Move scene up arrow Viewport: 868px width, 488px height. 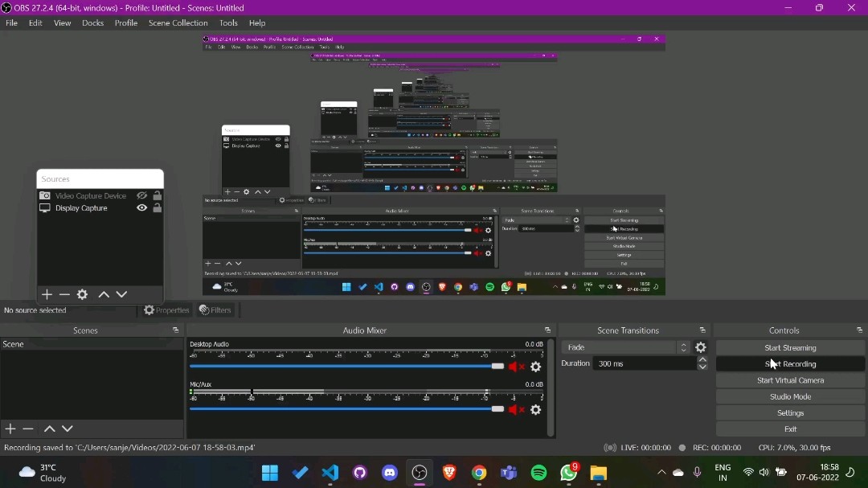[49, 429]
